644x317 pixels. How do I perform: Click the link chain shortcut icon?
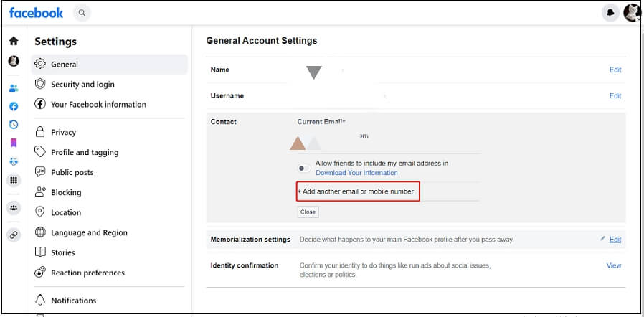(14, 235)
